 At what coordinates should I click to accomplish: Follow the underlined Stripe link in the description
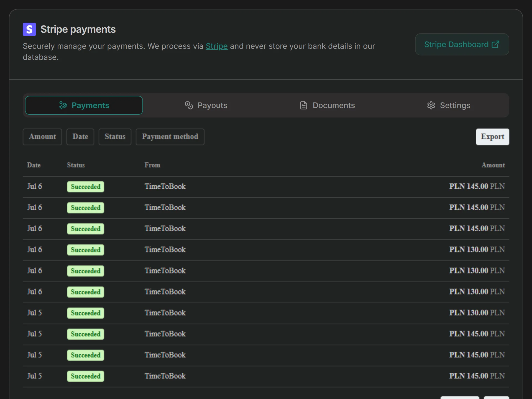click(217, 46)
